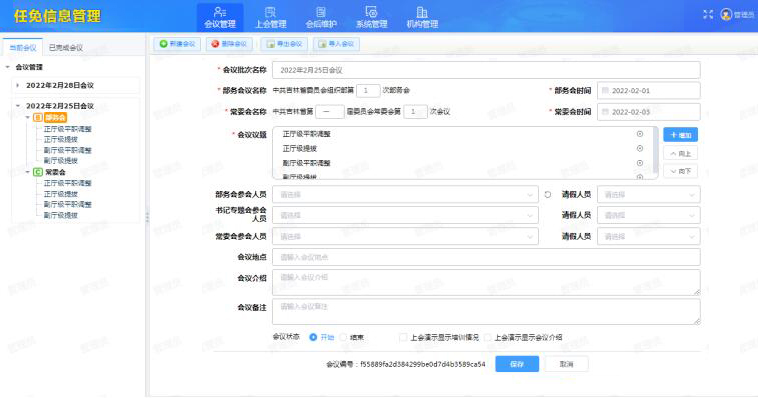Click the orange B icon of 部务会
758x398 pixels.
click(x=37, y=118)
